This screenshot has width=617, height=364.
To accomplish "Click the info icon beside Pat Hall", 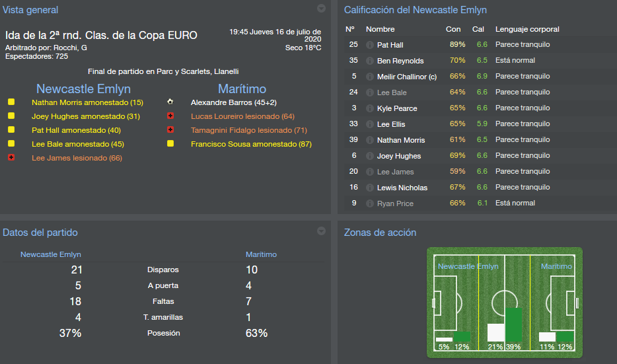I will [370, 45].
